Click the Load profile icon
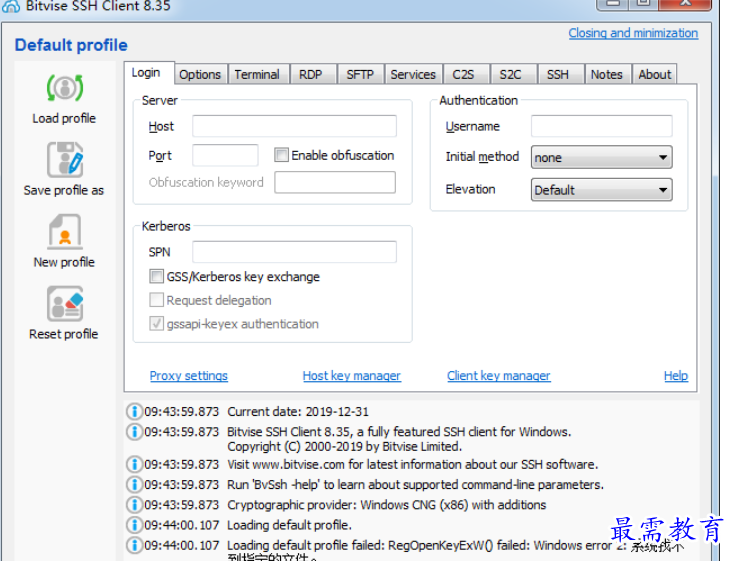Viewport: 732px width, 561px height. (x=65, y=88)
